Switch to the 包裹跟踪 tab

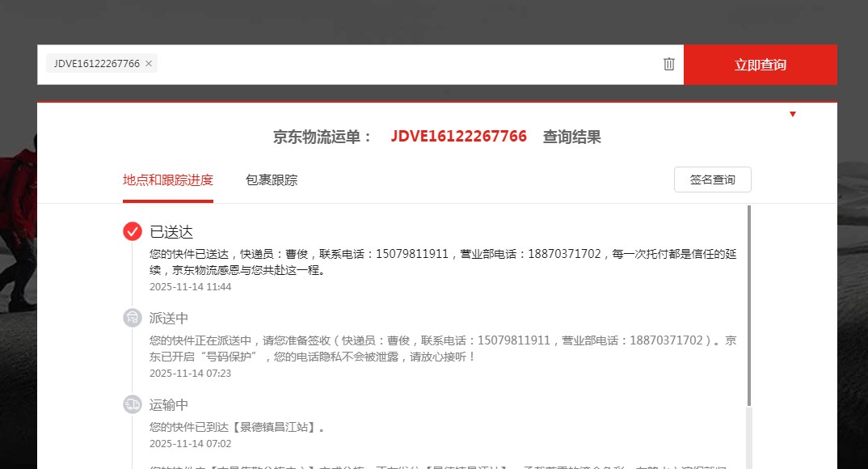point(272,180)
